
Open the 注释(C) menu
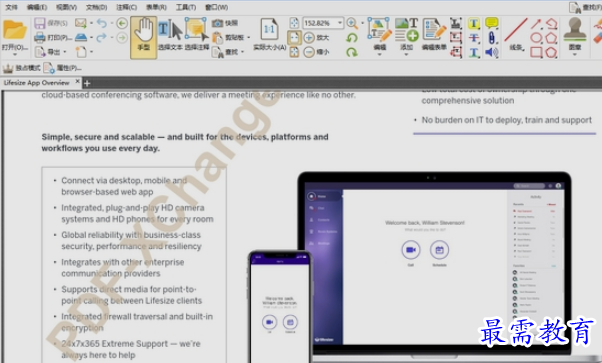(126, 7)
